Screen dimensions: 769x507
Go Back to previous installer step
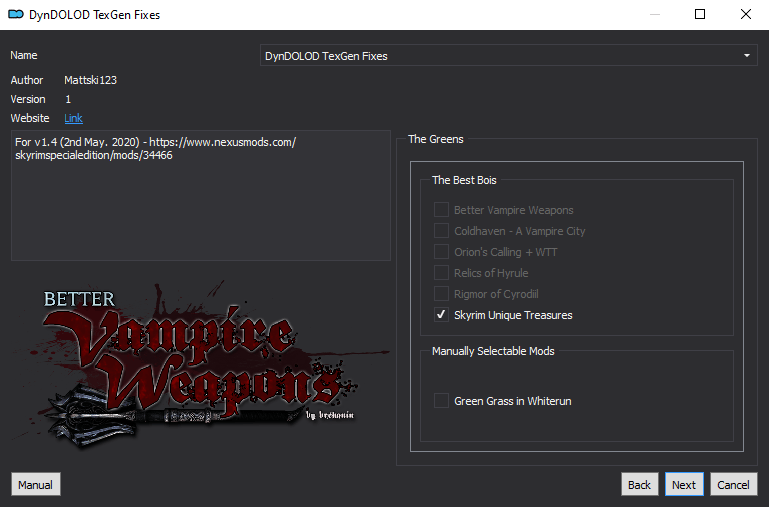640,484
